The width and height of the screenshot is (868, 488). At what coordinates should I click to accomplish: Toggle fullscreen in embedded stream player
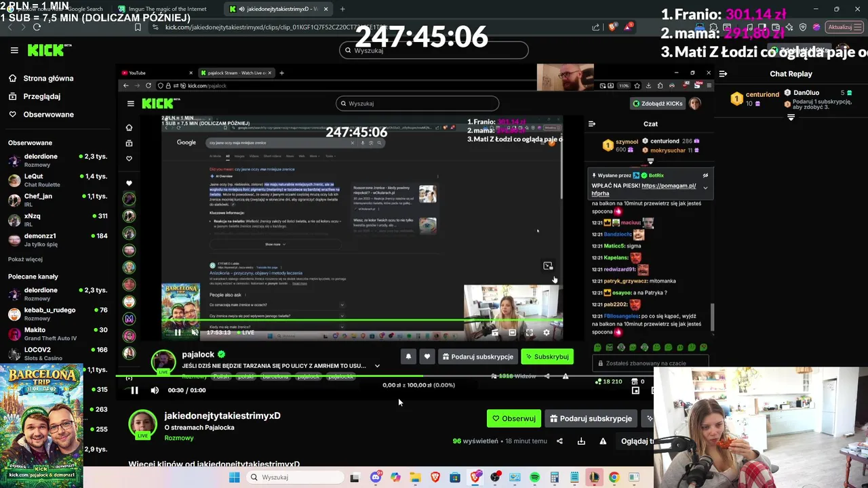point(530,333)
